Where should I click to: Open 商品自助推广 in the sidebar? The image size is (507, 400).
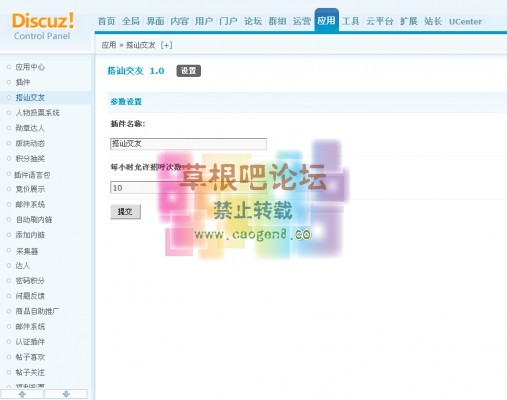click(37, 311)
